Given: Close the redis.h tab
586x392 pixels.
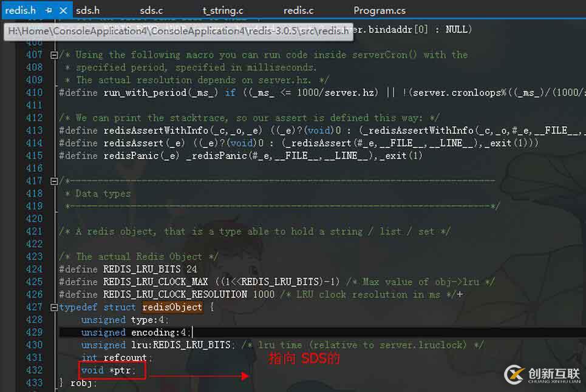Looking at the screenshot, I should tap(63, 10).
